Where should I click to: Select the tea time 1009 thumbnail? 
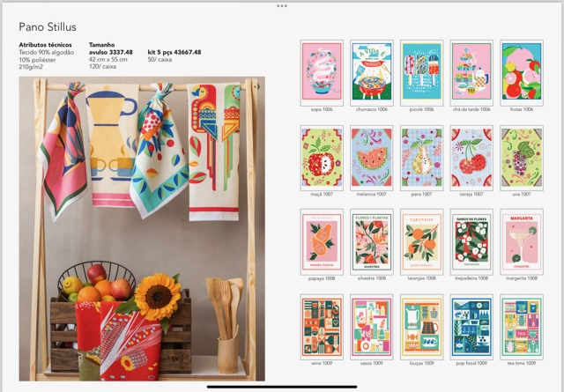tap(522, 327)
